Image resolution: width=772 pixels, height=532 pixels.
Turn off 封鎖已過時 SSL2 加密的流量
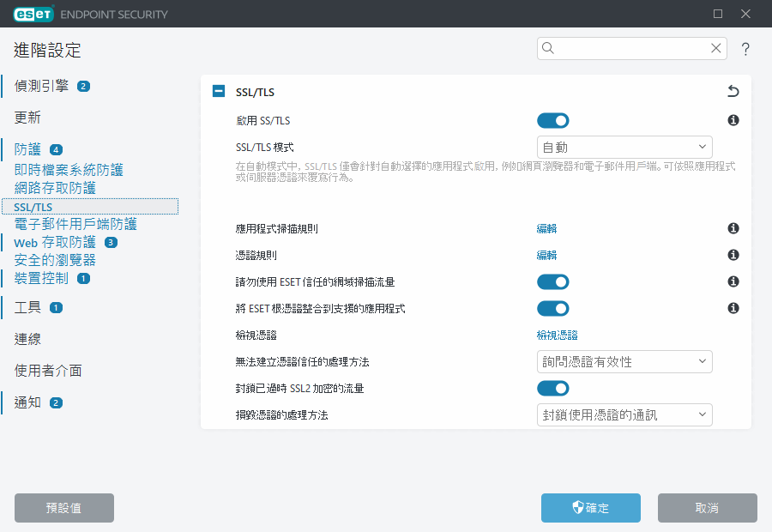click(552, 388)
